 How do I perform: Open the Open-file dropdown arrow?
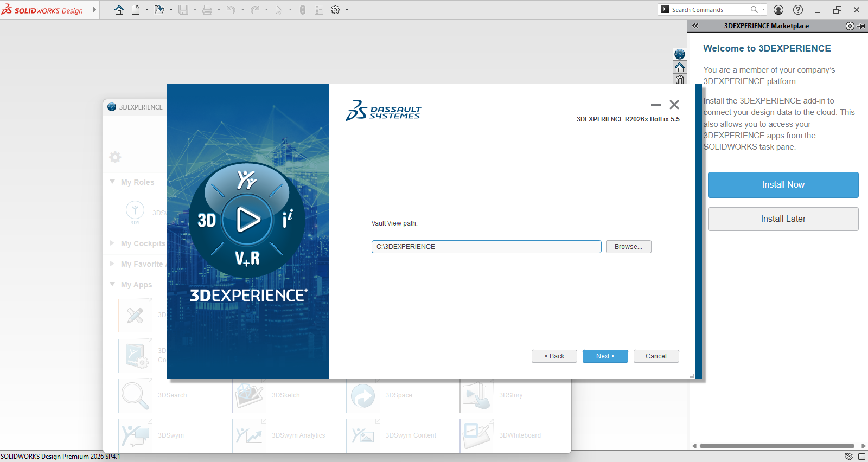[x=171, y=10]
